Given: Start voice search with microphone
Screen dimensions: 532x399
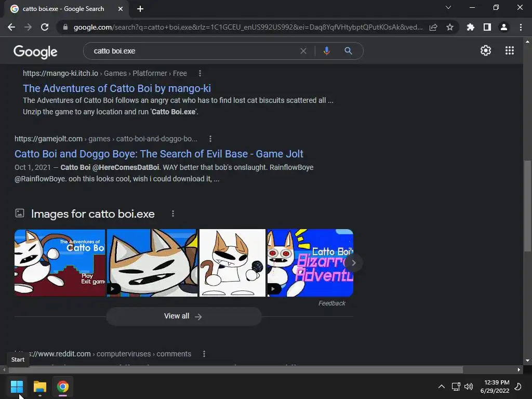Looking at the screenshot, I should click(x=326, y=51).
